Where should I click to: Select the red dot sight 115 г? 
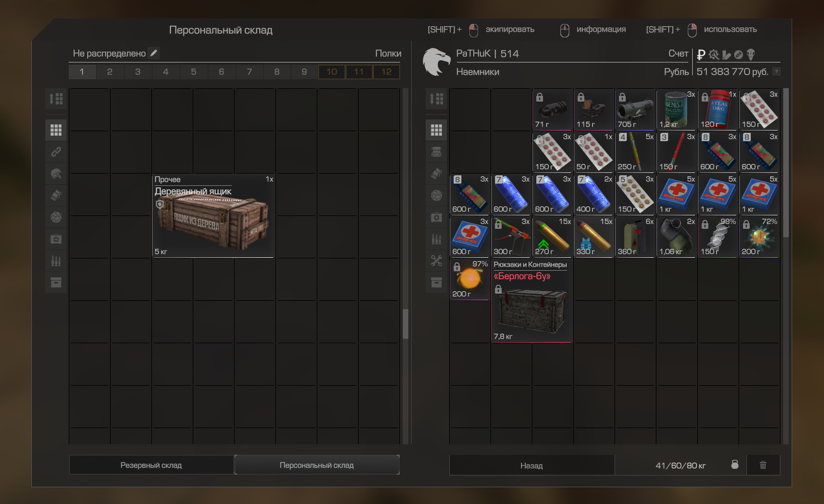pos(594,109)
